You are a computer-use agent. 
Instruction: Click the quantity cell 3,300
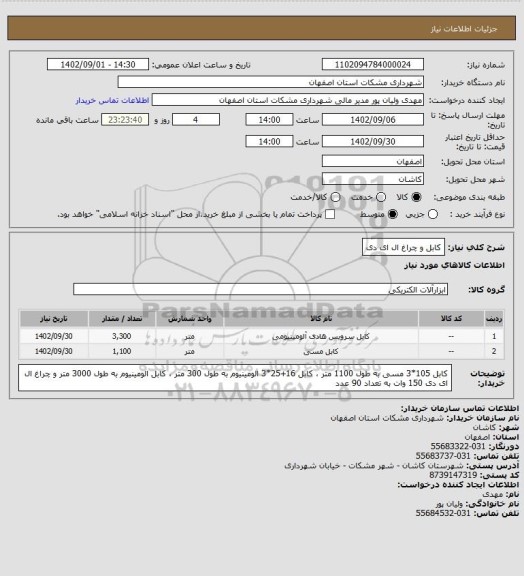click(122, 336)
